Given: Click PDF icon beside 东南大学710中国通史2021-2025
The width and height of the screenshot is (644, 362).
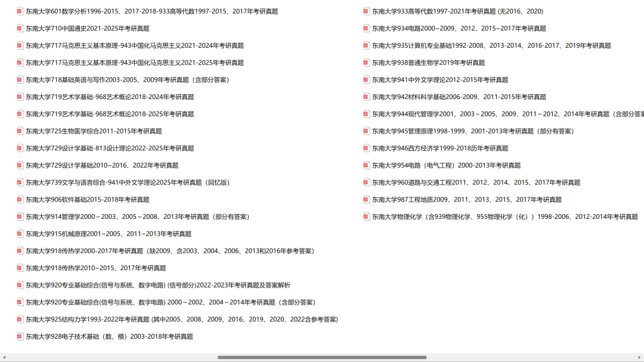Looking at the screenshot, I should (x=20, y=29).
